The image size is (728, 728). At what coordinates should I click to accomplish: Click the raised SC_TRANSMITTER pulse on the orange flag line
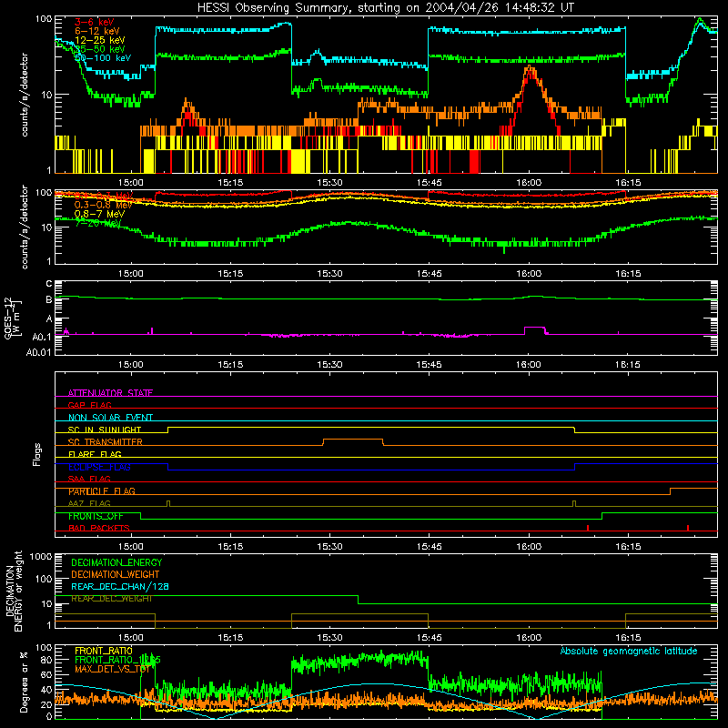pyautogui.click(x=353, y=440)
